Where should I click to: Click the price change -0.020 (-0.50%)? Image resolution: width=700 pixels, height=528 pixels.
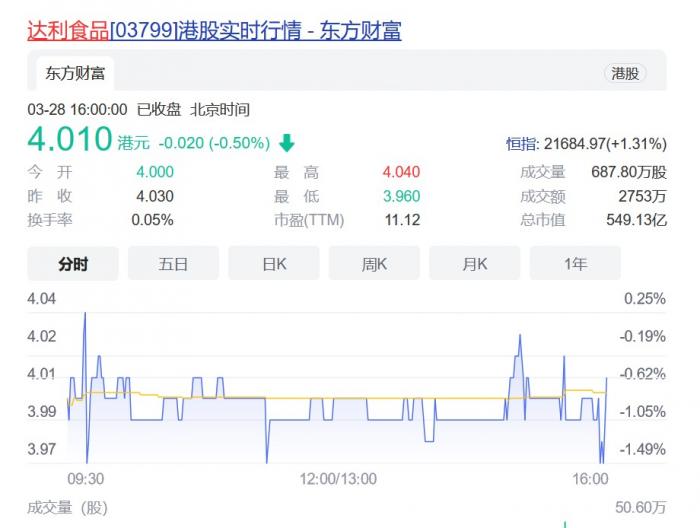pos(214,143)
